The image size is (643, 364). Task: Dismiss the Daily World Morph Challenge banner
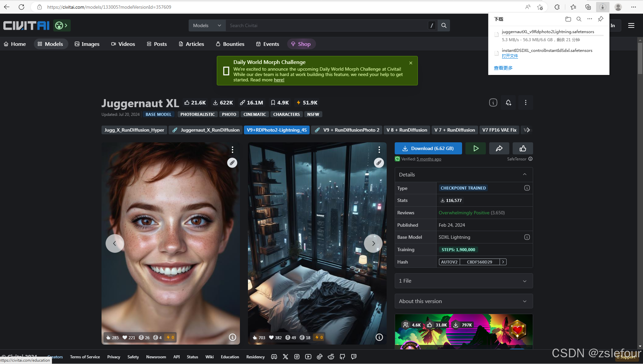point(410,63)
